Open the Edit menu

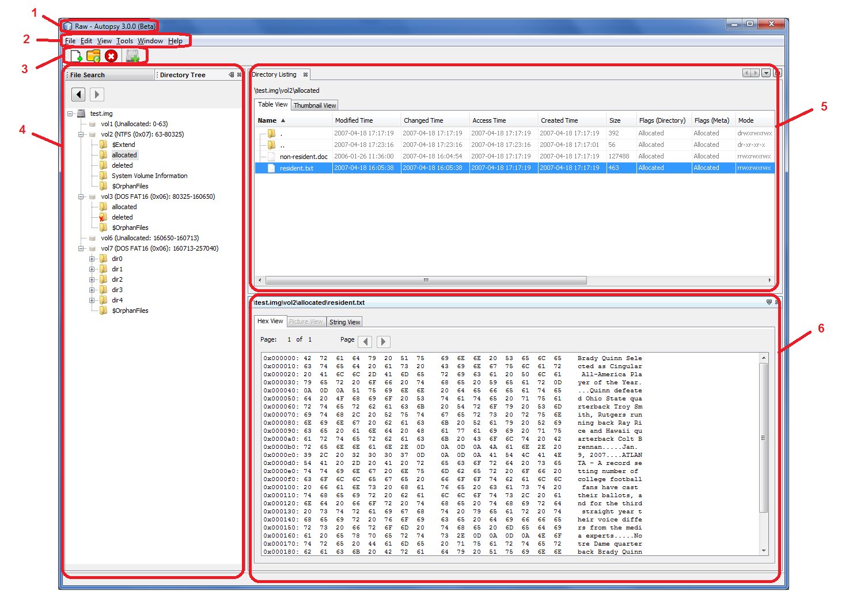[x=86, y=41]
